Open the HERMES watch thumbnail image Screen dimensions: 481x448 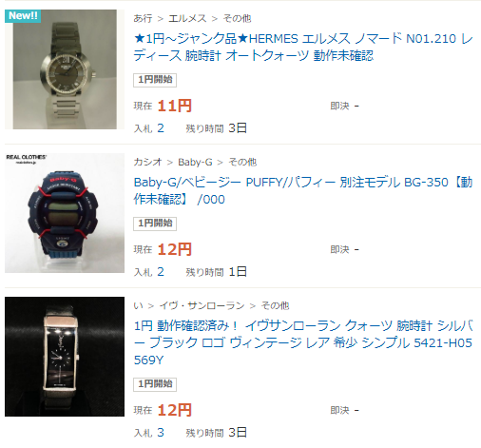pyautogui.click(x=65, y=69)
